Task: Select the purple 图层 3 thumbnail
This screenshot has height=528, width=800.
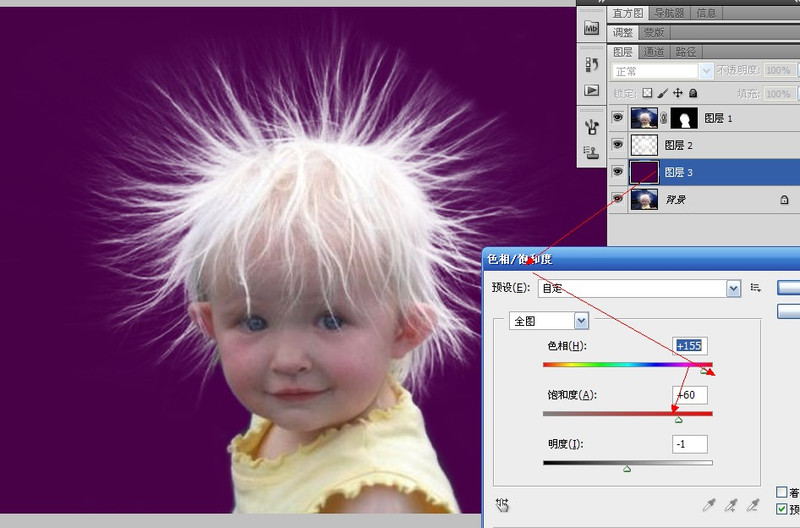Action: 644,172
